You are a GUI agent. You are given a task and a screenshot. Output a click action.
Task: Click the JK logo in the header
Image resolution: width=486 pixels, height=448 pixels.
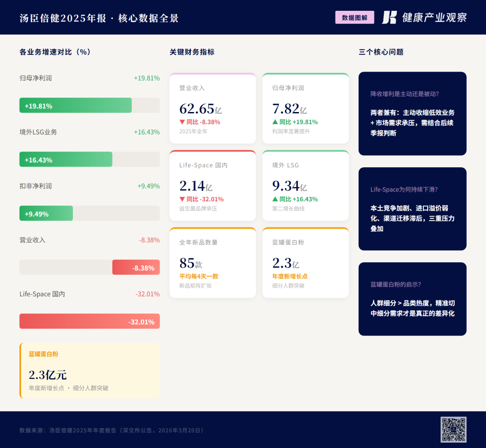[390, 17]
